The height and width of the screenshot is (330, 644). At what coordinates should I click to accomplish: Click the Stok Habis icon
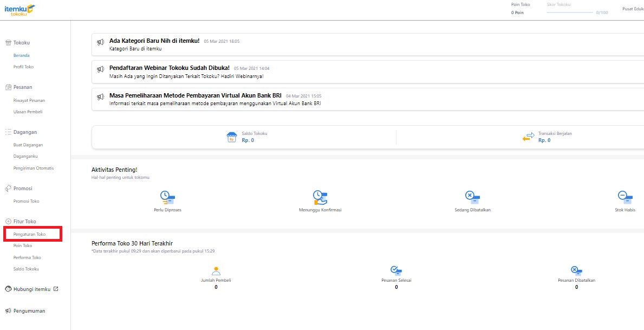(625, 197)
